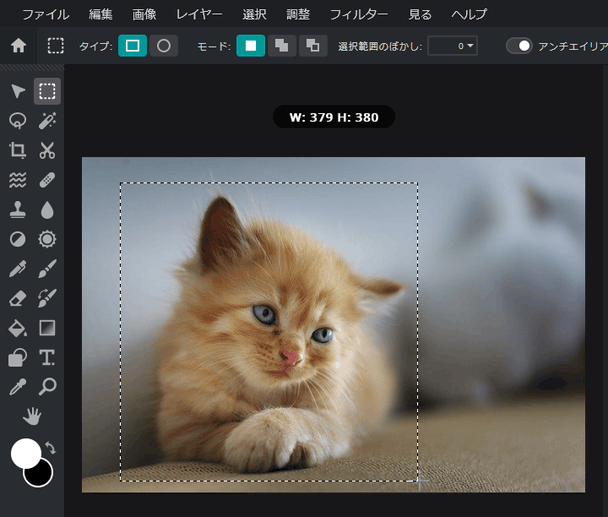Select the Sponge/Saturation tool
This screenshot has height=517, width=608.
point(47,239)
